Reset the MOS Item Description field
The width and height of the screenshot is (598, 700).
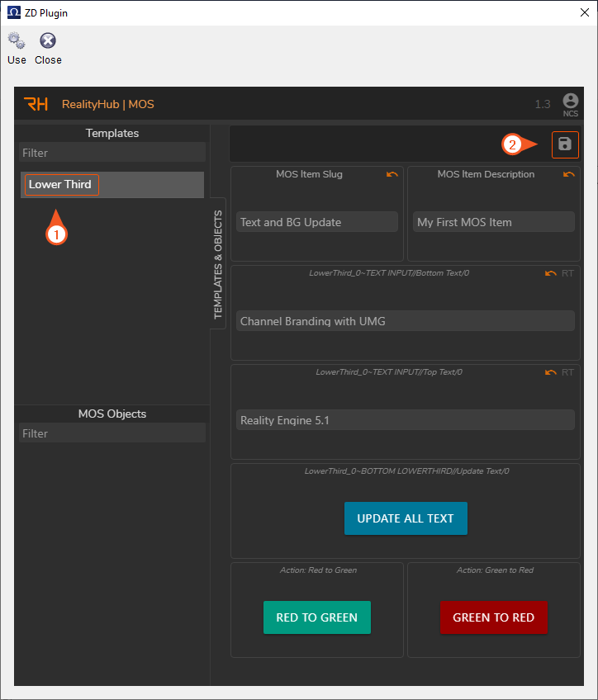[x=568, y=175]
